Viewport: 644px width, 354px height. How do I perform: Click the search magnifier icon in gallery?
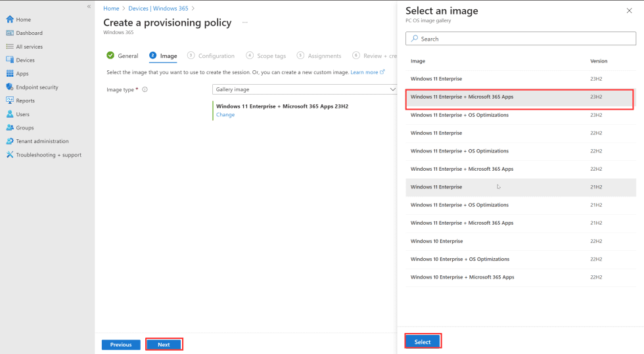click(415, 39)
